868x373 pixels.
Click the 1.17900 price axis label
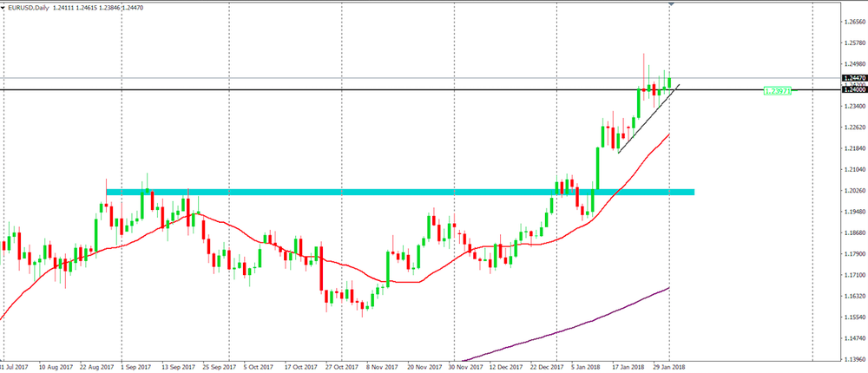click(x=855, y=254)
